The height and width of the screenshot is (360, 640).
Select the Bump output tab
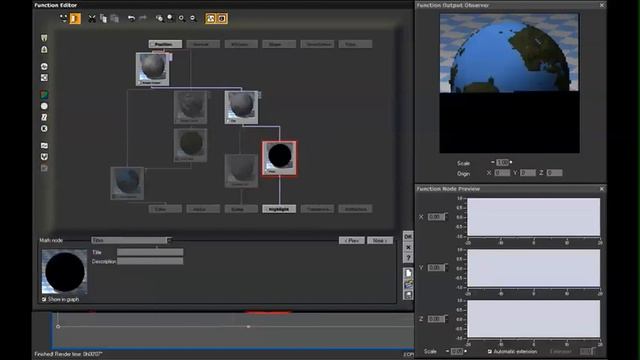click(241, 209)
